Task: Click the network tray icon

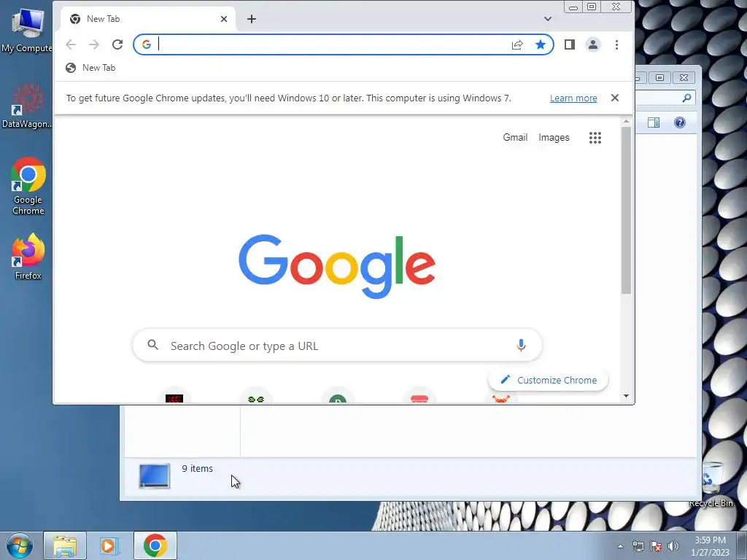Action: click(x=638, y=546)
